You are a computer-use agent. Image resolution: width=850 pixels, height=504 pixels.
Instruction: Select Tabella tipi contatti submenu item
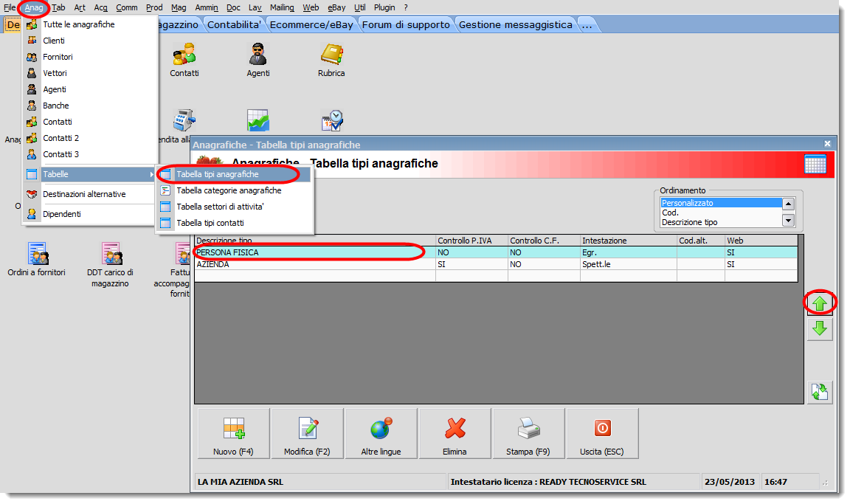point(234,223)
